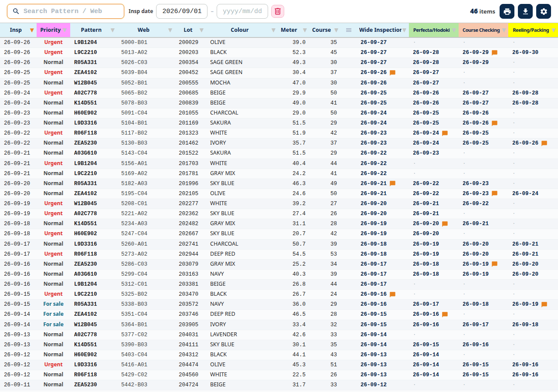Click meter value 54.5

click(x=299, y=254)
